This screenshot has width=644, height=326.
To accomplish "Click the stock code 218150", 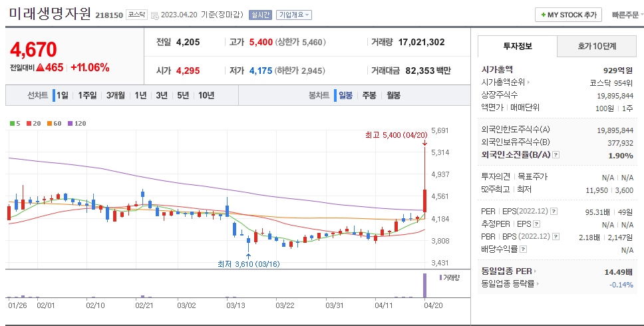I will click(x=109, y=15).
